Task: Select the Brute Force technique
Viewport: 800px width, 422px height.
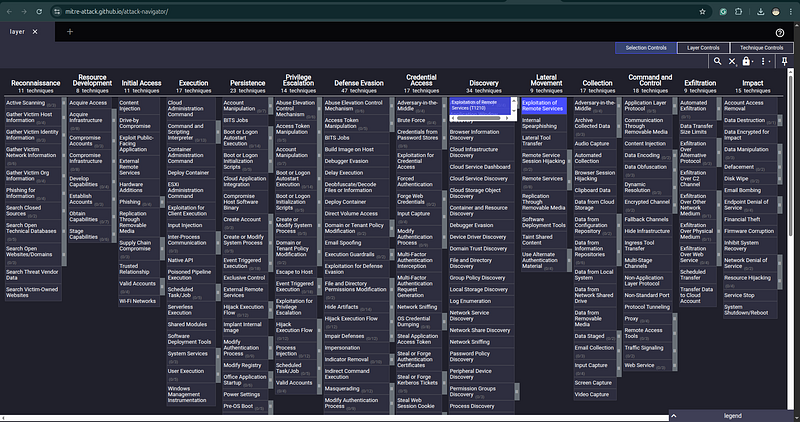Action: point(418,120)
